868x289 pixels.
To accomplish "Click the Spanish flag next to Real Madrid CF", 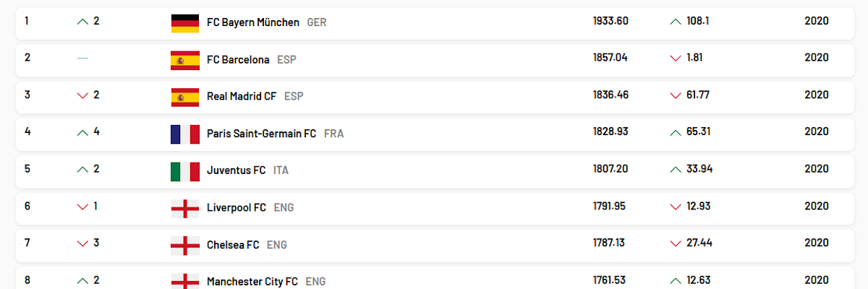I will pyautogui.click(x=185, y=97).
